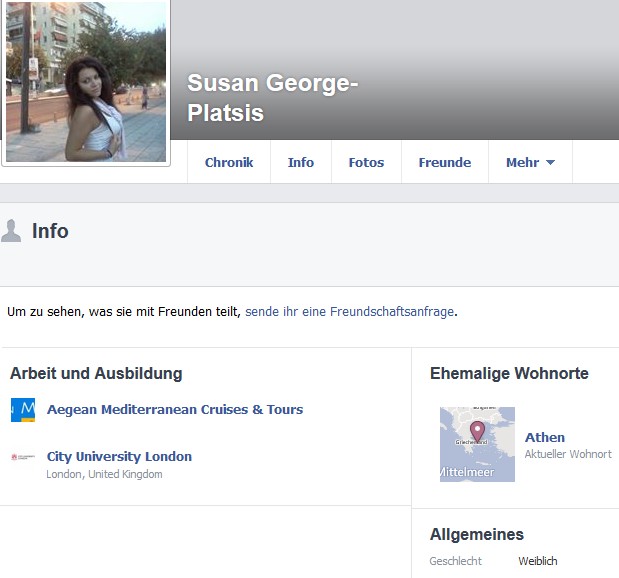Click 'sende ihr eine Freundschaftsanfrage' link

pos(349,312)
